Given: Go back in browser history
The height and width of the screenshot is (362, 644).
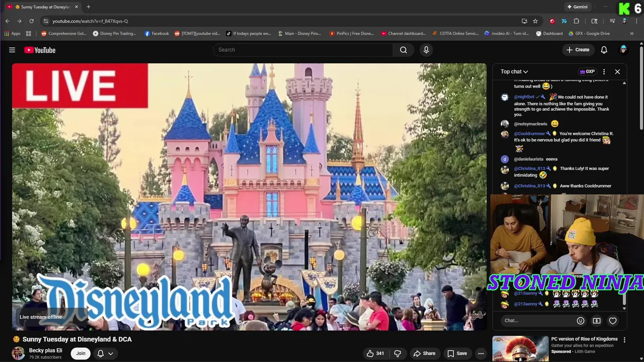Looking at the screenshot, I should point(7,21).
